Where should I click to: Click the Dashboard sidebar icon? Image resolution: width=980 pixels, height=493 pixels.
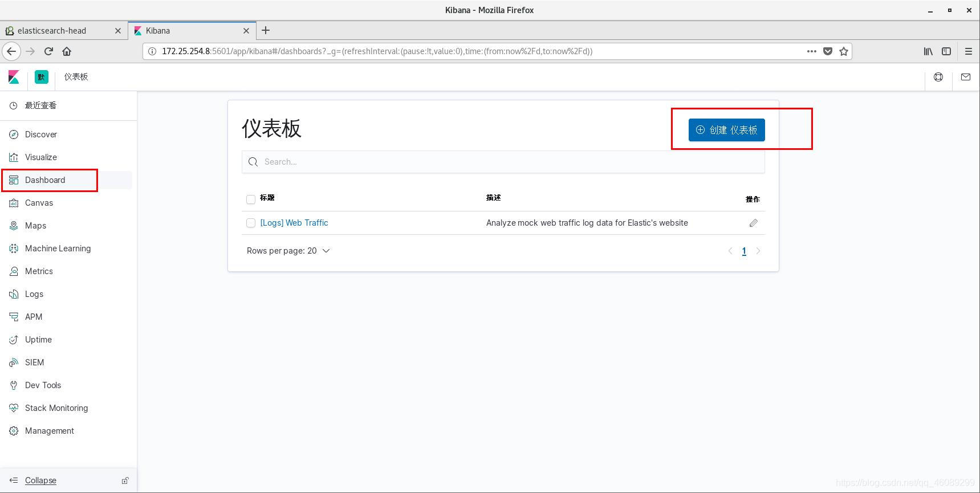pyautogui.click(x=14, y=180)
